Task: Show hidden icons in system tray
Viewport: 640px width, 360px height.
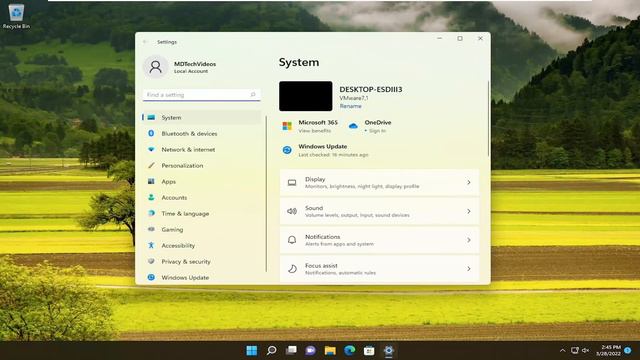Action: point(562,350)
